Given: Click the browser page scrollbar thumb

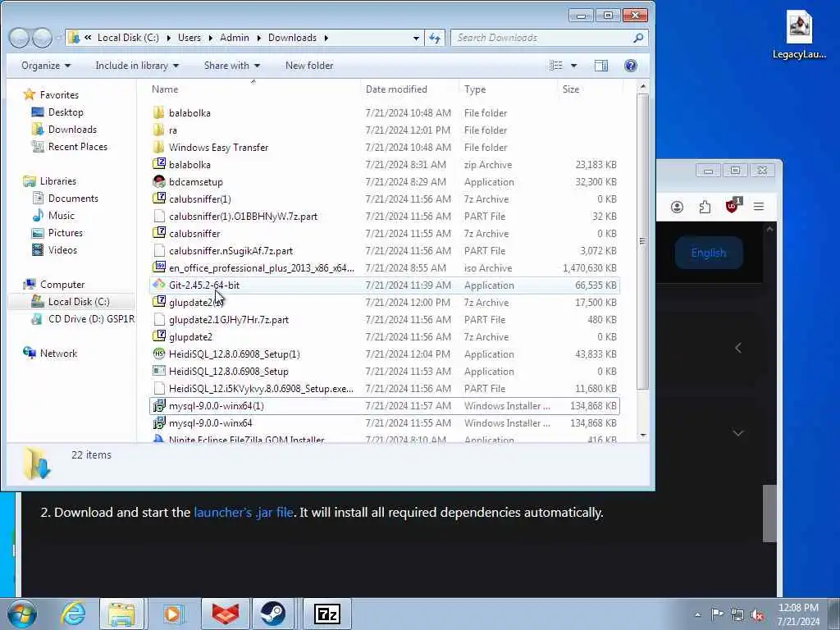Looking at the screenshot, I should pos(769,514).
